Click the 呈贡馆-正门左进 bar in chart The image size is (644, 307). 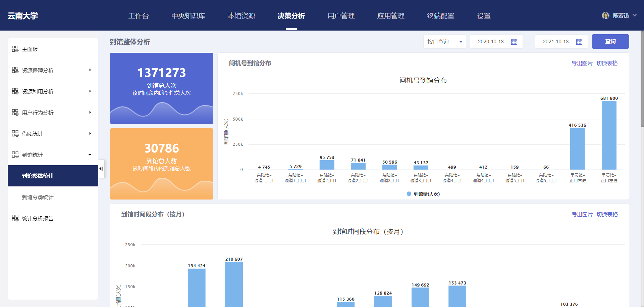point(609,135)
